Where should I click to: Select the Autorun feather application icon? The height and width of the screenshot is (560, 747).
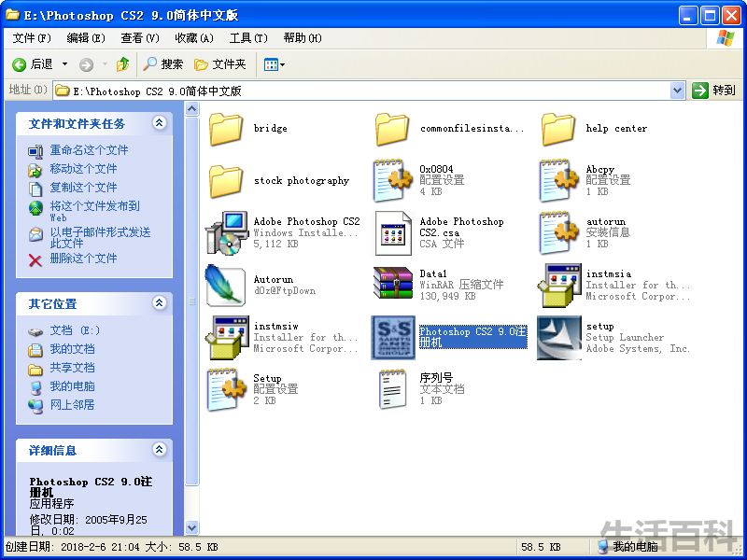pyautogui.click(x=225, y=285)
